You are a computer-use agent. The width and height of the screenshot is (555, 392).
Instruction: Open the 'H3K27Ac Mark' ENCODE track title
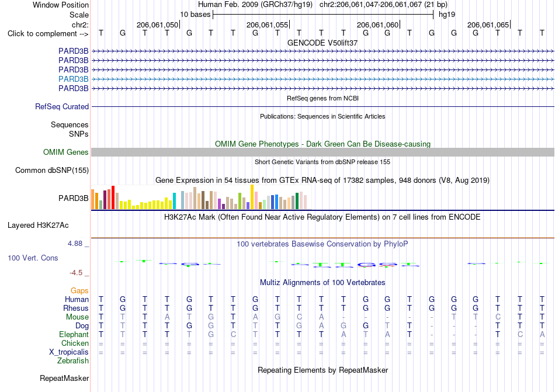(322, 217)
